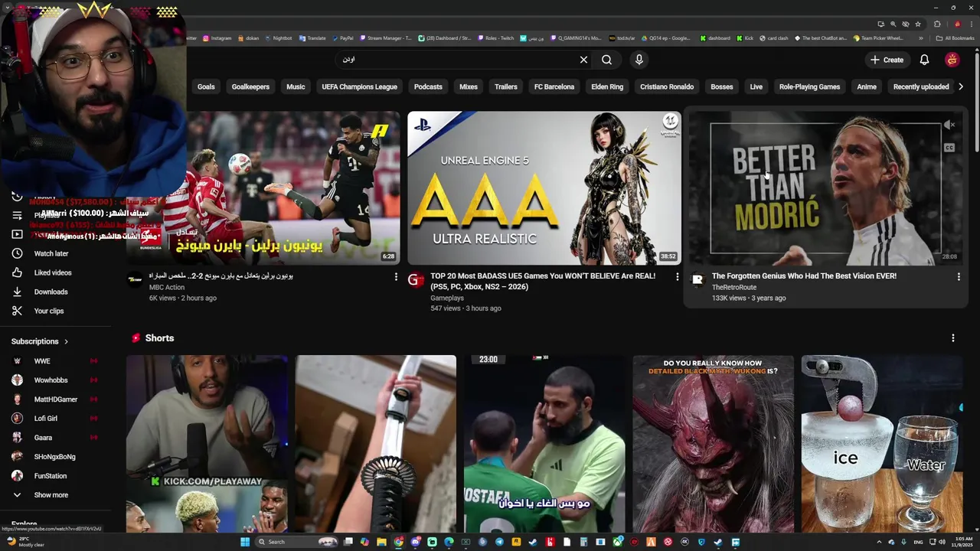The width and height of the screenshot is (980, 551).
Task: Show hidden bookmarks overflow
Action: [x=923, y=37]
